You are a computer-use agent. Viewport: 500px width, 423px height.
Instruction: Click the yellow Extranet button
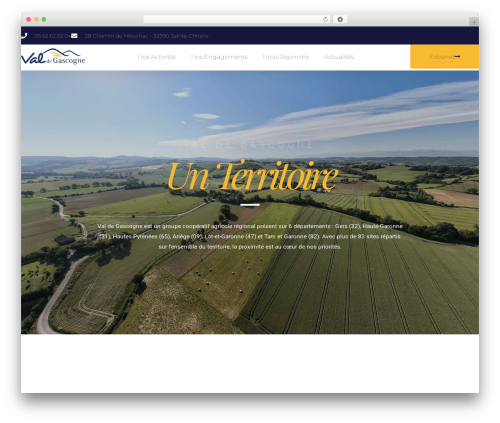point(444,57)
